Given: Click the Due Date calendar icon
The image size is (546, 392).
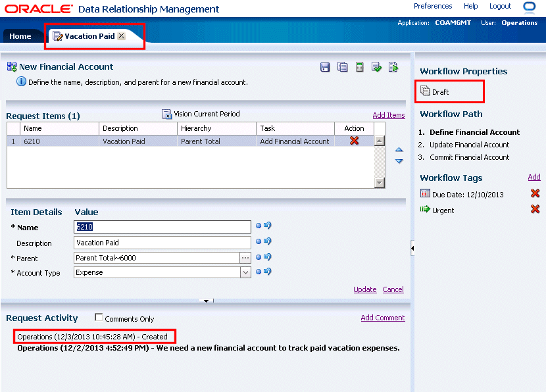Looking at the screenshot, I should pos(425,193).
